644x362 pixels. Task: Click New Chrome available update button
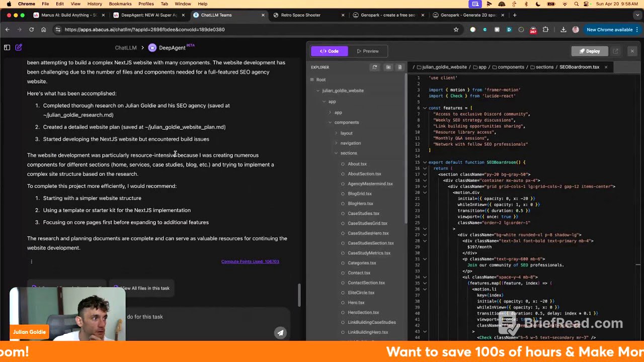pyautogui.click(x=611, y=30)
